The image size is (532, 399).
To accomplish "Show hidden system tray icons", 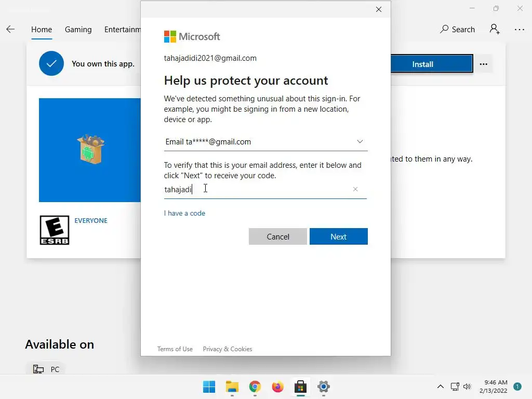I will point(441,387).
